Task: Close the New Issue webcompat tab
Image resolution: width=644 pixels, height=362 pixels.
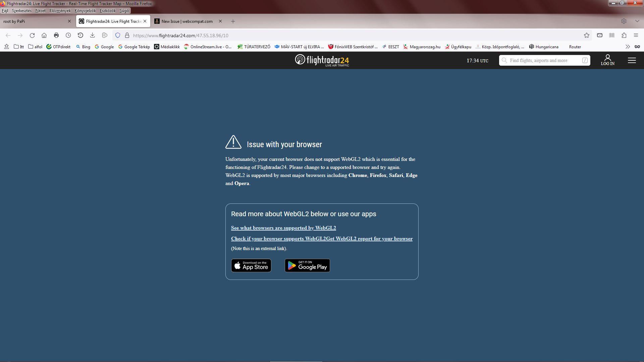Action: pos(220,21)
